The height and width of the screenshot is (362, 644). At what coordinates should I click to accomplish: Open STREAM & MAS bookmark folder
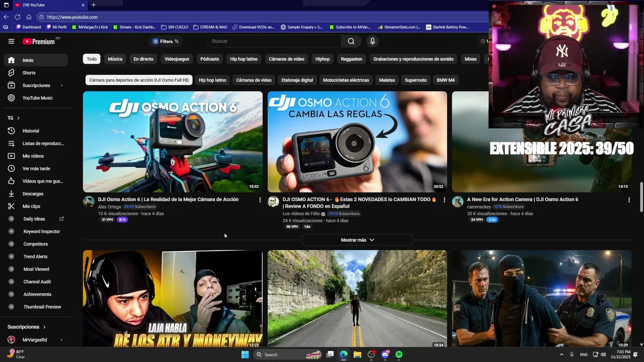click(210, 27)
